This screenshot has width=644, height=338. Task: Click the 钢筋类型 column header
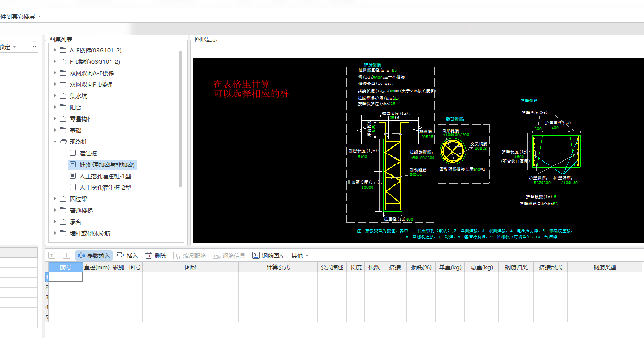click(x=605, y=267)
